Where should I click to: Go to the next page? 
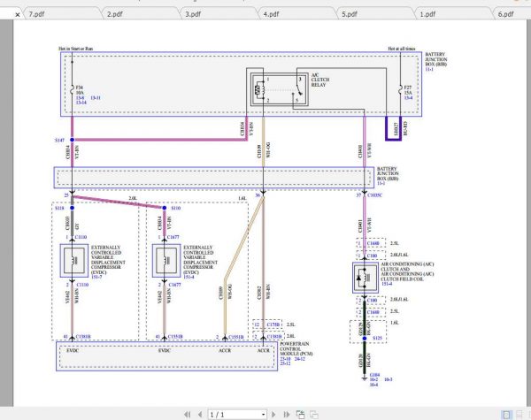(x=273, y=414)
